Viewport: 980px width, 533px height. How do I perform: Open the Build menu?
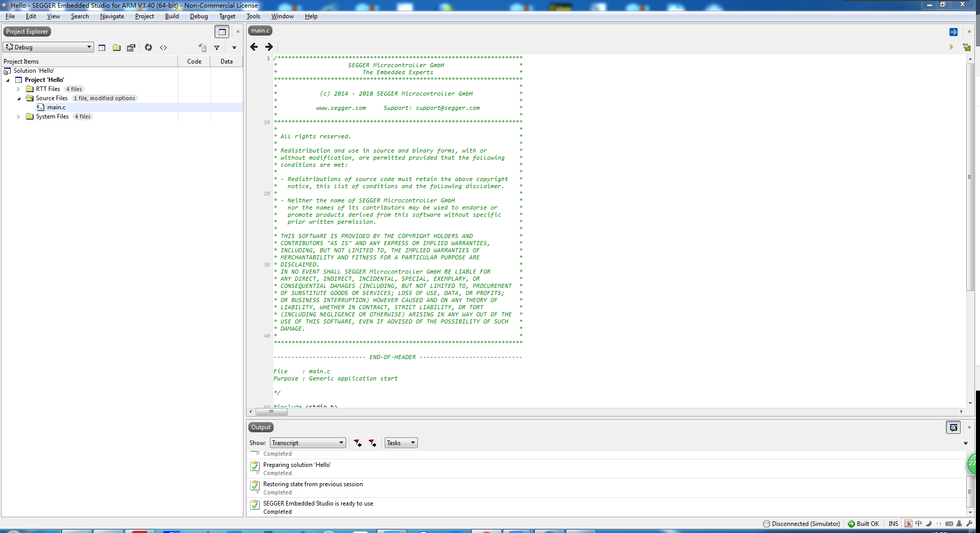click(172, 16)
